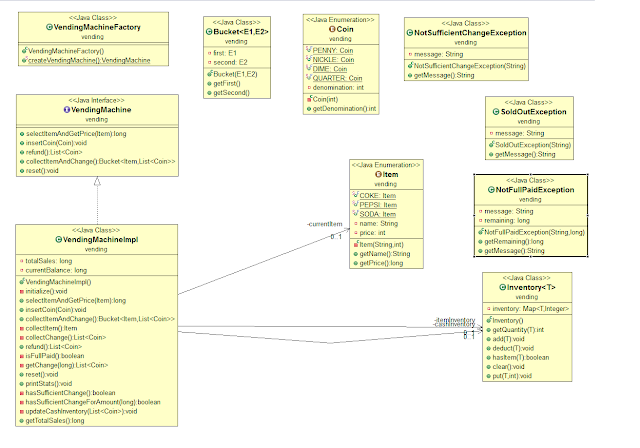
Task: Click the NotSufficientChangeException class icon
Action: coord(410,33)
